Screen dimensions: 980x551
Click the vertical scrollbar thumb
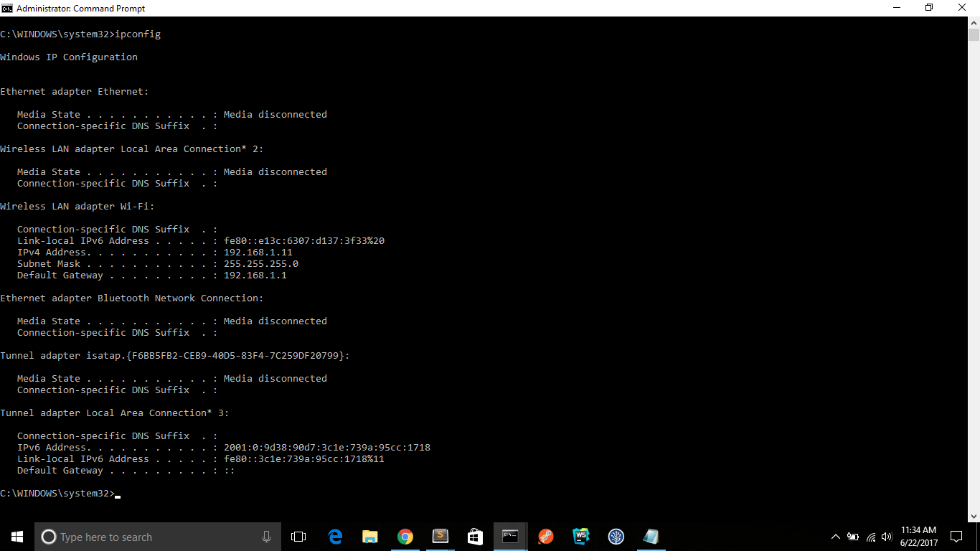pos(974,35)
